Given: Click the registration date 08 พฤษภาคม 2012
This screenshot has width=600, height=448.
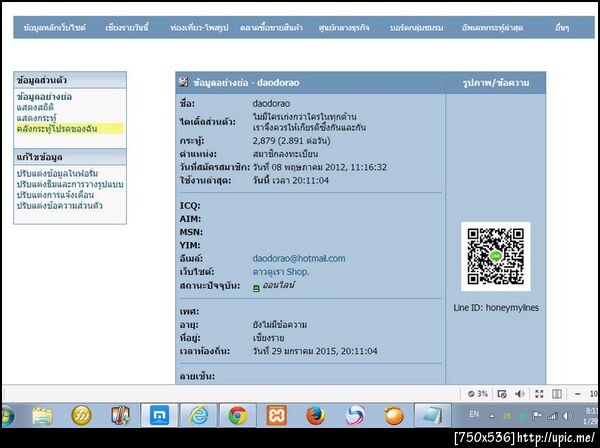Looking at the screenshot, I should click(319, 167).
